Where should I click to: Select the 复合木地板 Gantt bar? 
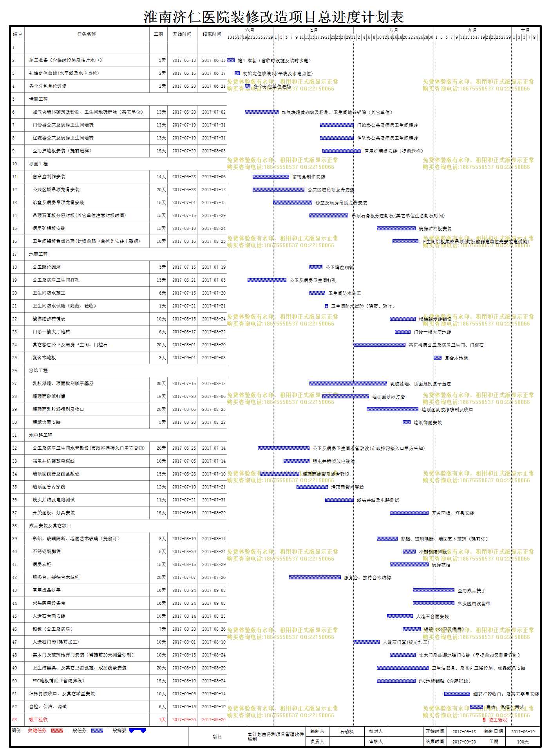point(438,358)
